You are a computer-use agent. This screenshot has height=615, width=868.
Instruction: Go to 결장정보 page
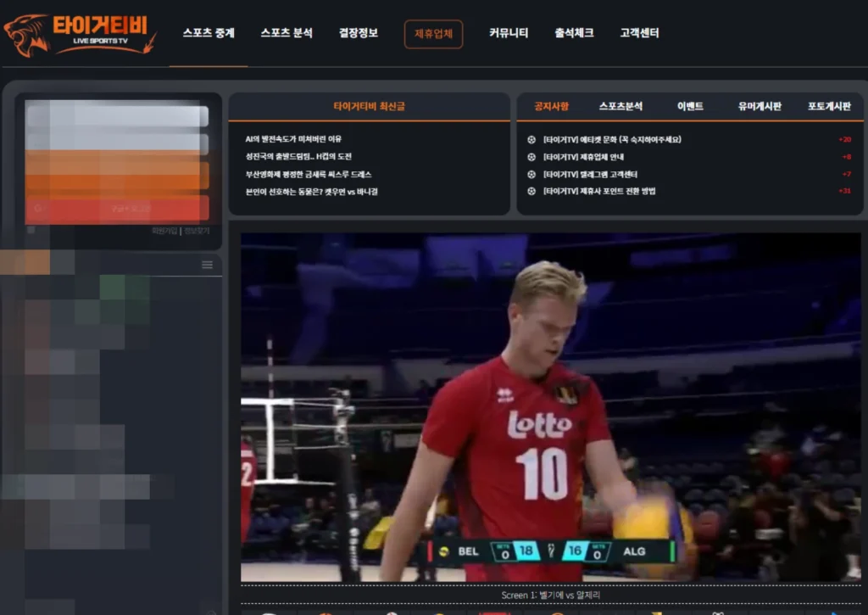(x=359, y=33)
